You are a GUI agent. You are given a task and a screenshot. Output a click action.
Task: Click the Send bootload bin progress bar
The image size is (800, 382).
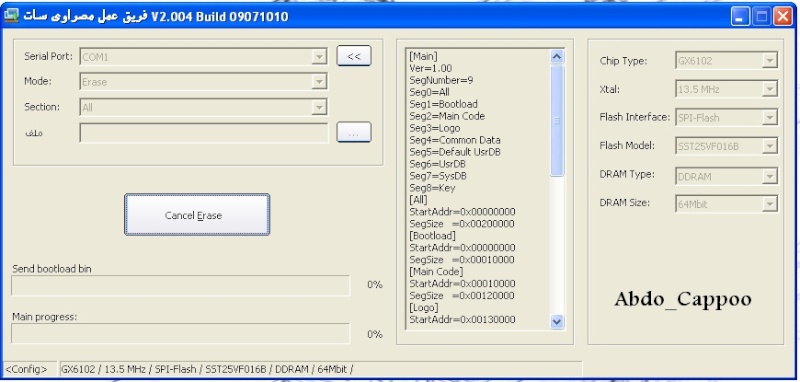181,286
